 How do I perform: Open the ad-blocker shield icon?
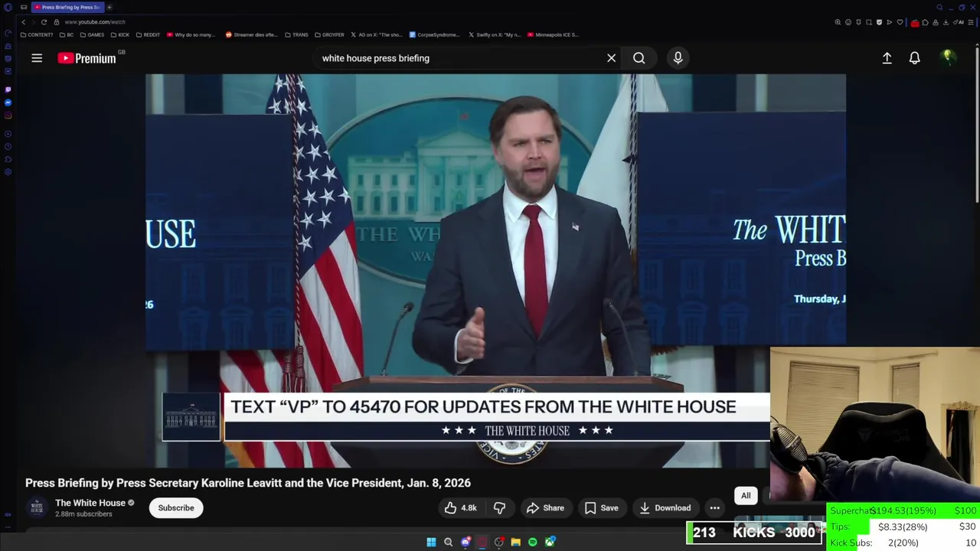879,22
